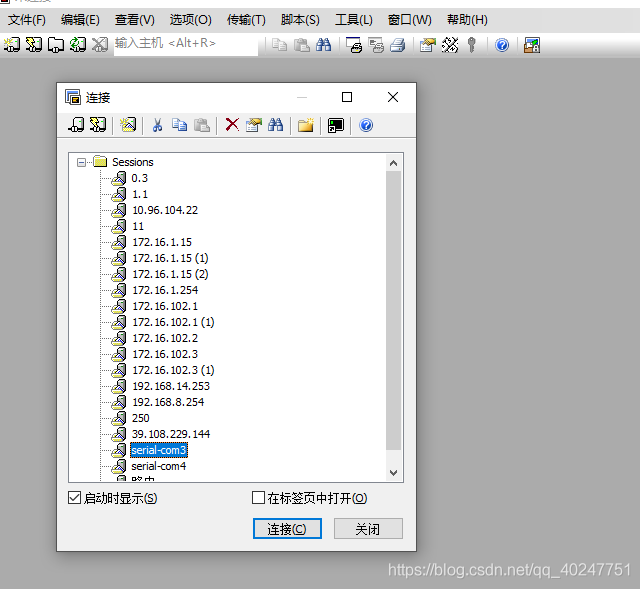Open the 选项(O) menu

[191, 20]
